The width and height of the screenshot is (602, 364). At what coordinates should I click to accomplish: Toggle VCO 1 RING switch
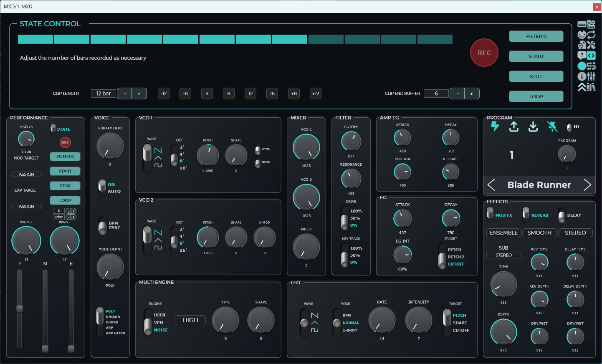[x=258, y=163]
